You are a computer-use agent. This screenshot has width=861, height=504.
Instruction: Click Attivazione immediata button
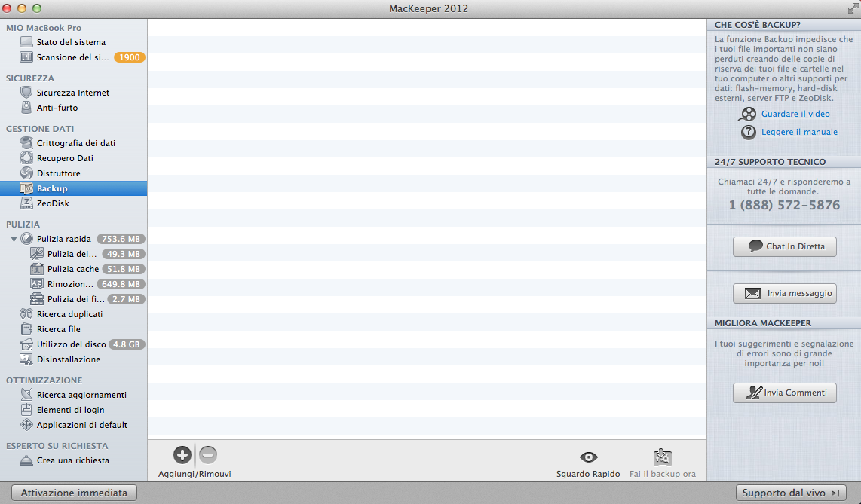(74, 493)
